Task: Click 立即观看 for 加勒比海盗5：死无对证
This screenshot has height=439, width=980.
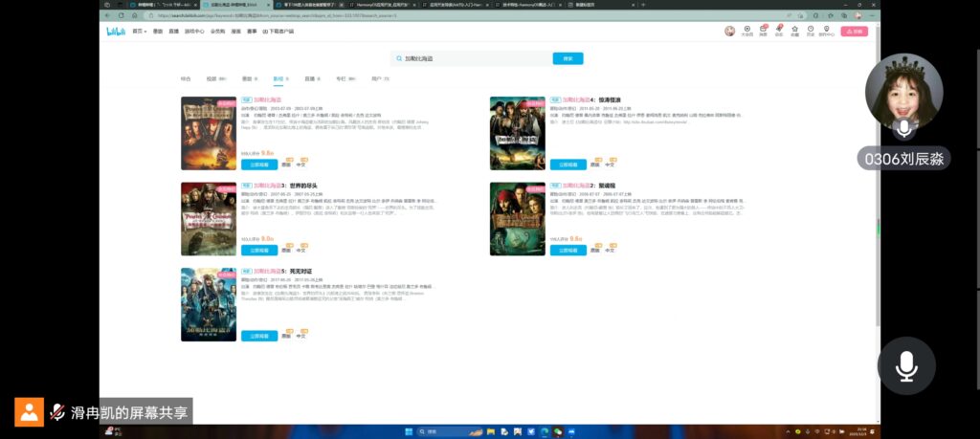Action: [x=259, y=336]
